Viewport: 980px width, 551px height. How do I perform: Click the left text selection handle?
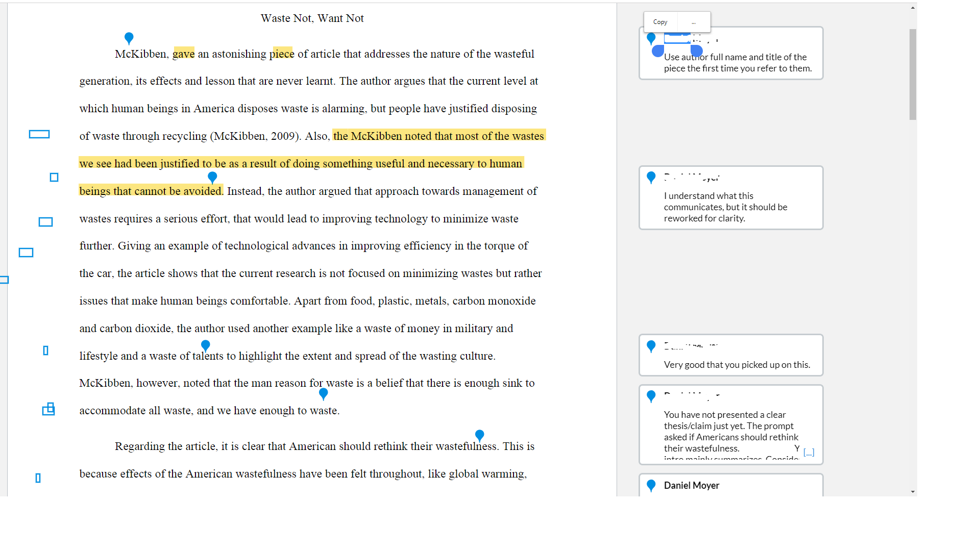[x=658, y=51]
